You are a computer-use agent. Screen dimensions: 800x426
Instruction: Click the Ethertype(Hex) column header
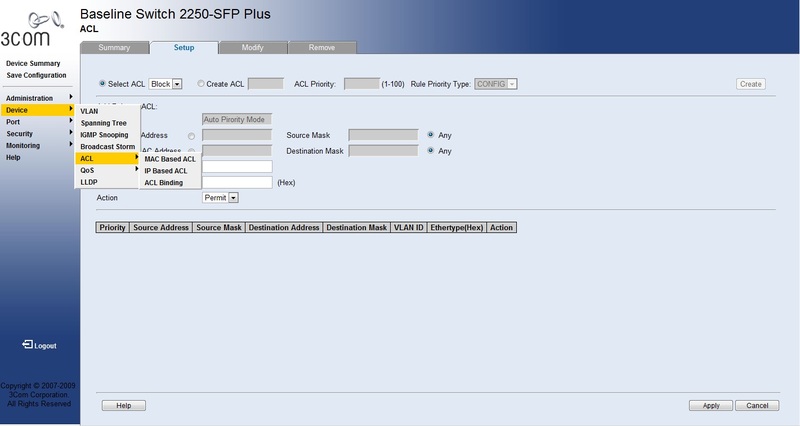(457, 228)
